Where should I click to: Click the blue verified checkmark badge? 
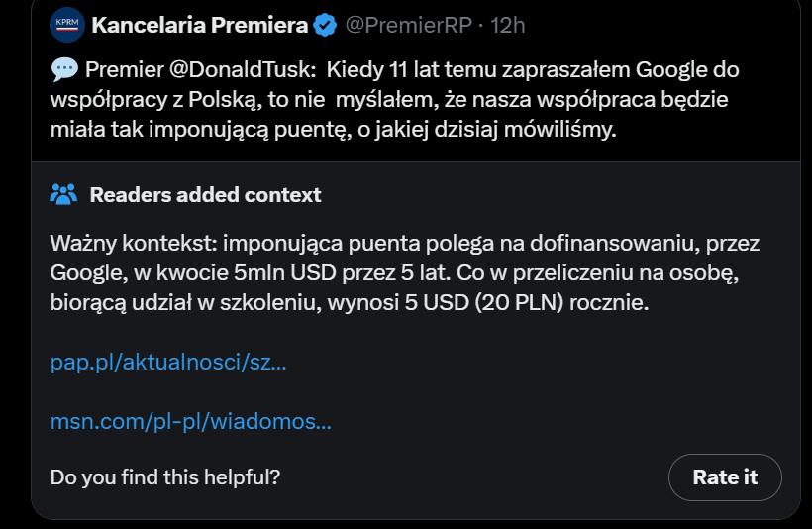tap(325, 26)
